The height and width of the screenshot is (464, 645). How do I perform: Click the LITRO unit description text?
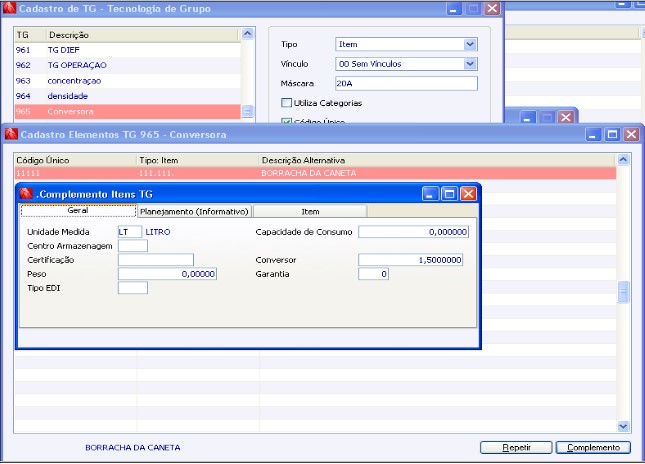(158, 232)
